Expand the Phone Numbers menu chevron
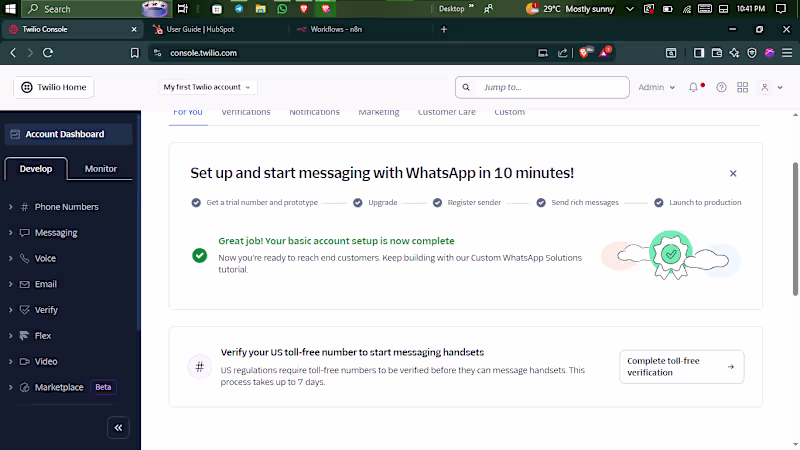Screen dimensions: 800x450 click(x=10, y=207)
